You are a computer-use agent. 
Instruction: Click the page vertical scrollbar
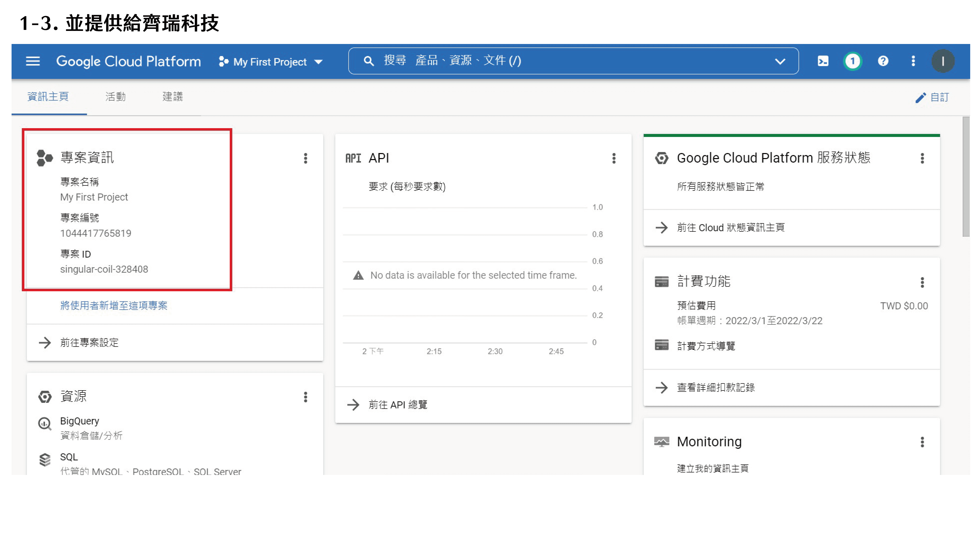[966, 177]
